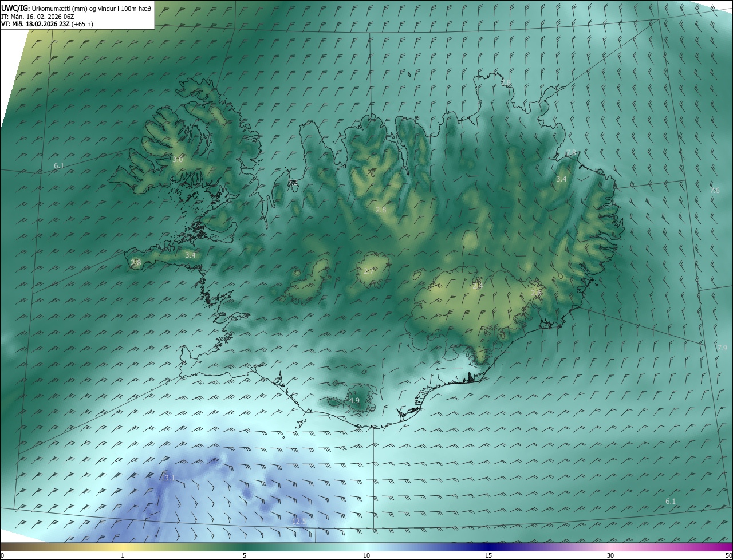Click the 50 tick on the color scale
This screenshot has width=733, height=560.
tap(728, 555)
